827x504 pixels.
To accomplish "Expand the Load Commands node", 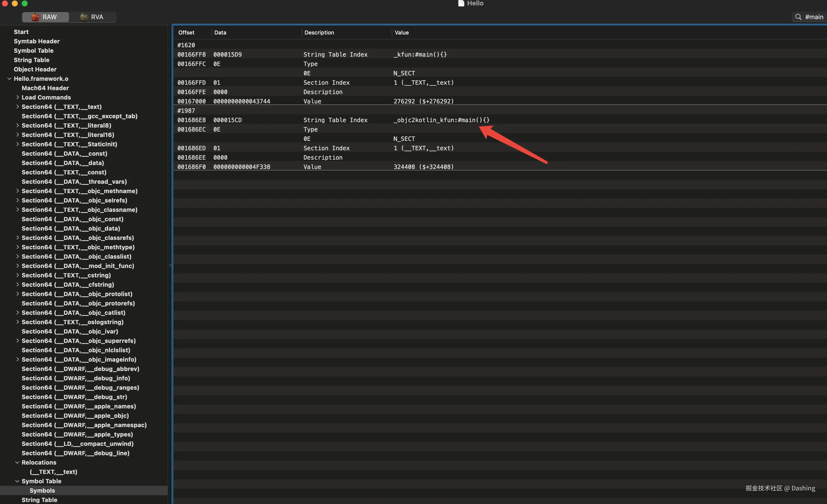I will tap(17, 97).
